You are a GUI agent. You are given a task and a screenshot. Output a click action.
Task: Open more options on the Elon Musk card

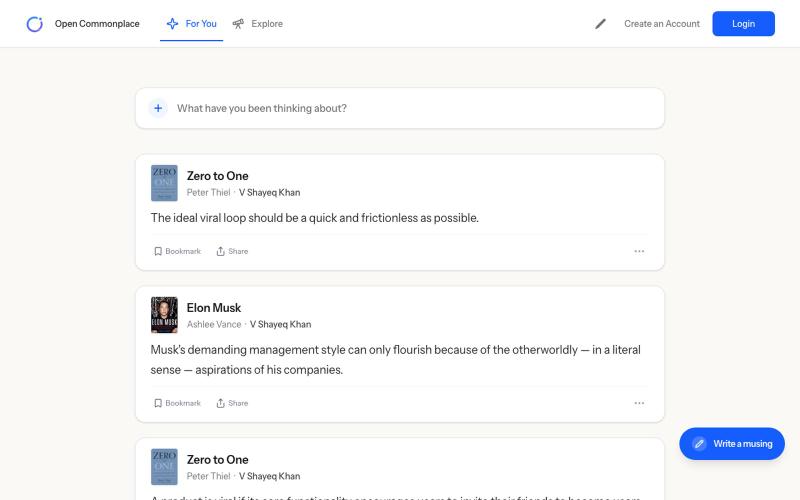click(x=639, y=403)
